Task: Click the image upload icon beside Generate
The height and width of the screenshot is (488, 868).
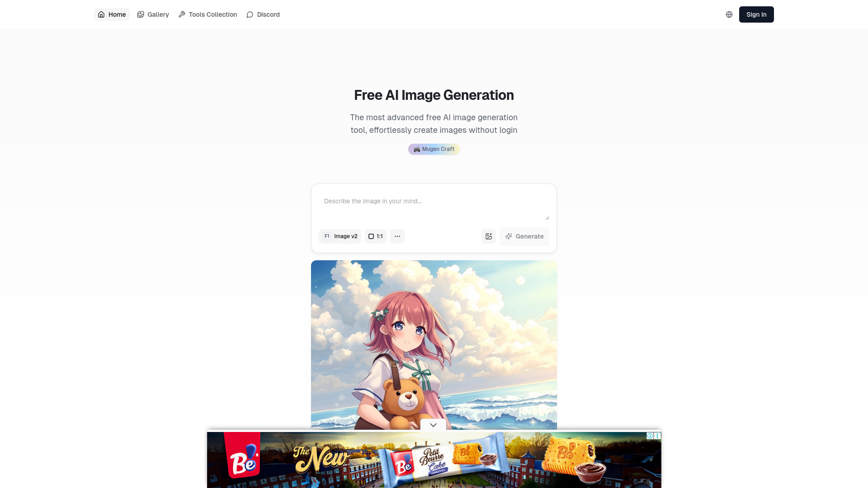Action: tap(489, 236)
